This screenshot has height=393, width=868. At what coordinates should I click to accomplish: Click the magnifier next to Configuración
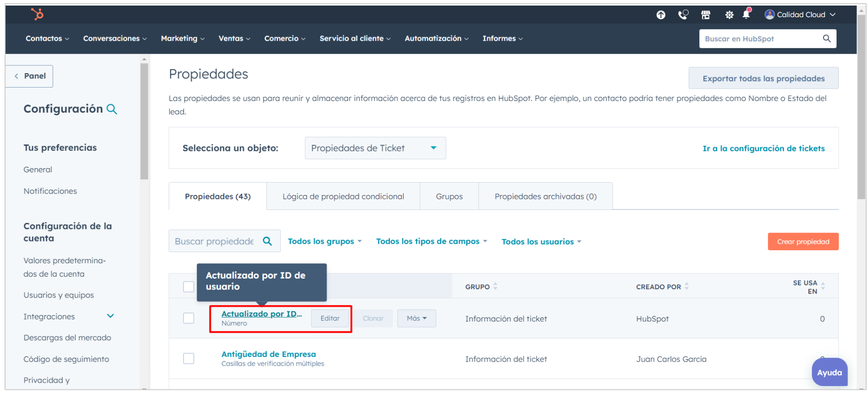pos(112,109)
